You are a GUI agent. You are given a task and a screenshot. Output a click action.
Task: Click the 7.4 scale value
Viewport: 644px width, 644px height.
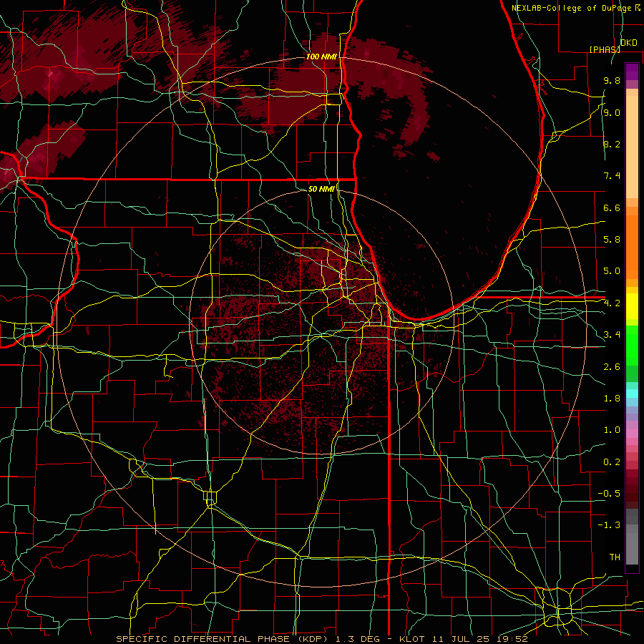coord(612,176)
